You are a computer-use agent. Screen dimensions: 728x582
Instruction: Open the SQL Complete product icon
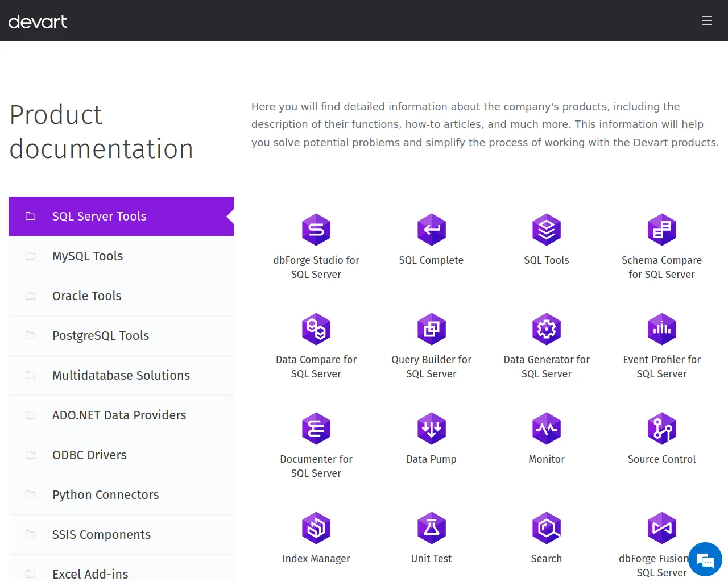pos(431,230)
